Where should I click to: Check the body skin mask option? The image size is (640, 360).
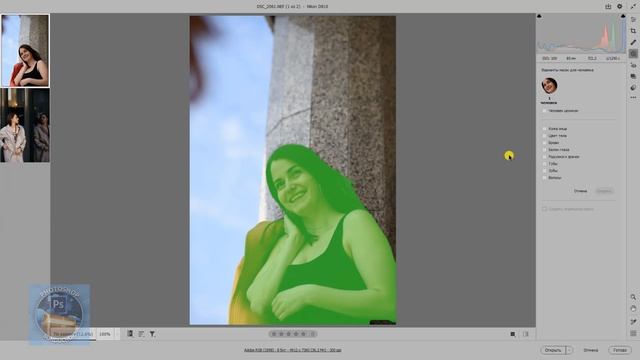pos(544,136)
